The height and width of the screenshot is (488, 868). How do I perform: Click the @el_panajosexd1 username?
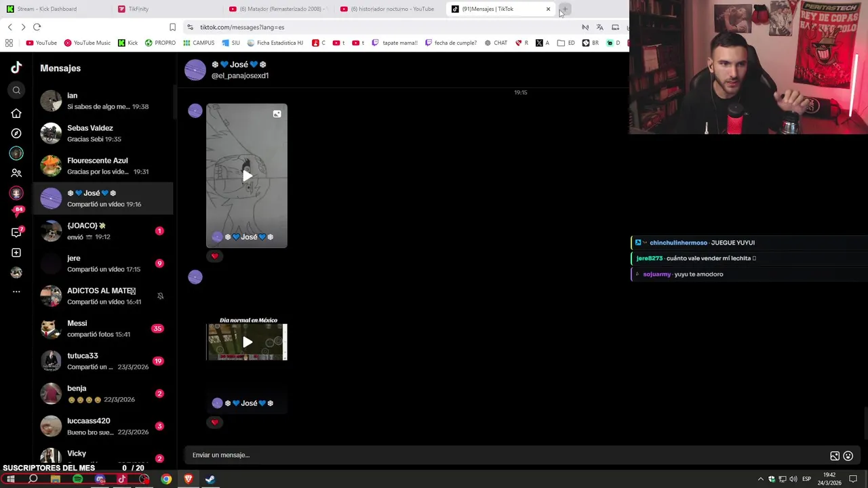tap(240, 76)
